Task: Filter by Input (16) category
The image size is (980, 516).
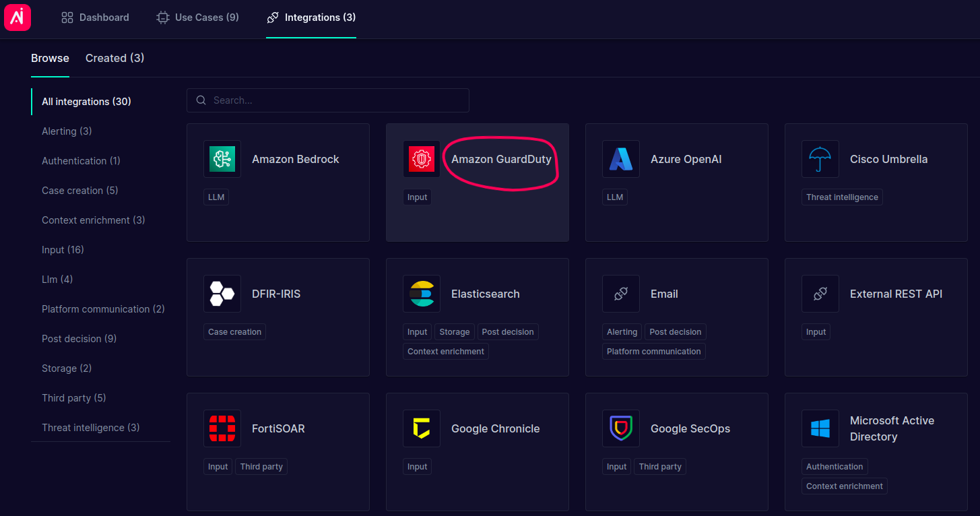Action: [x=63, y=250]
